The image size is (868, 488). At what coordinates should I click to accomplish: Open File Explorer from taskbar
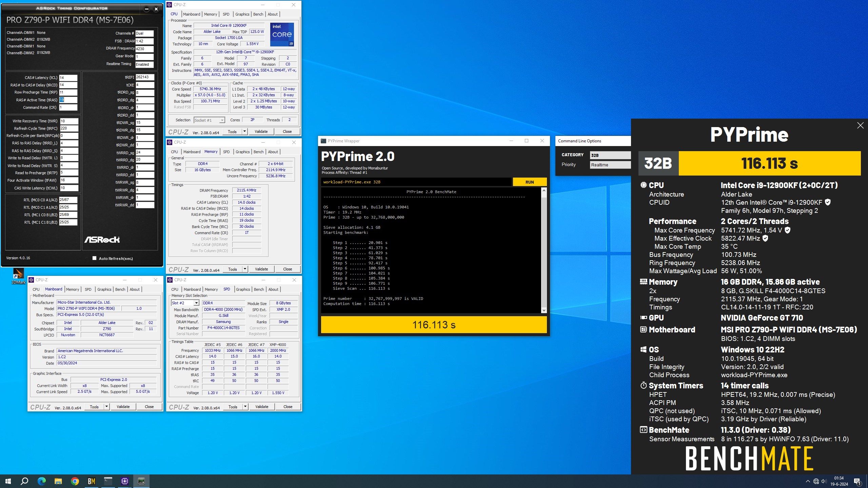pos(58,481)
